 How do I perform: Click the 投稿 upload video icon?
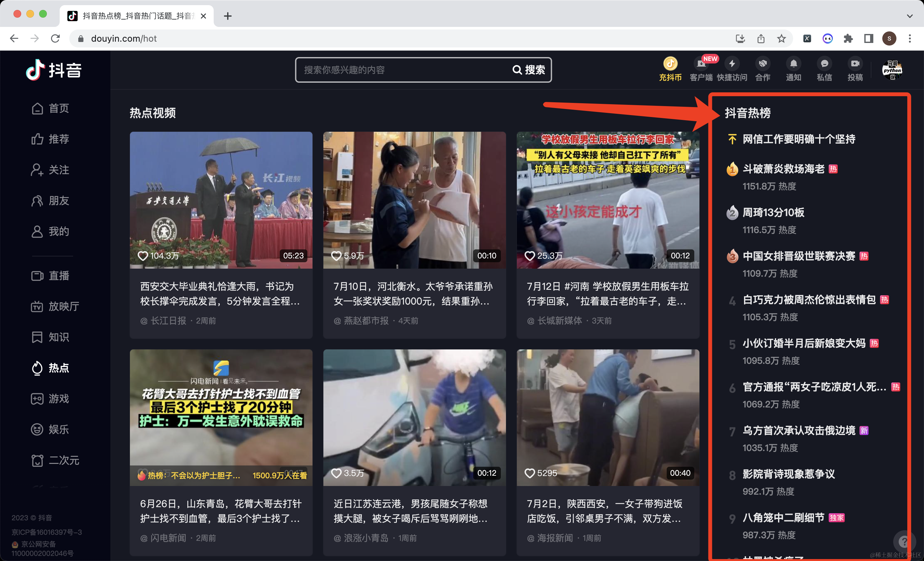855,69
